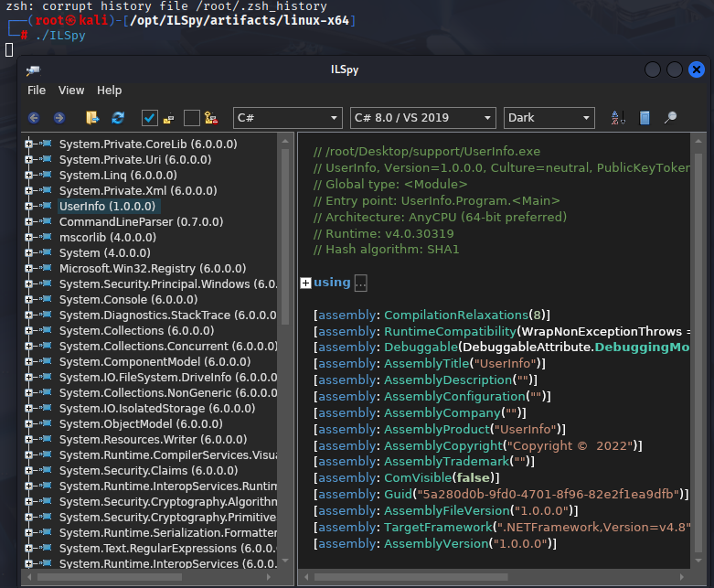The width and height of the screenshot is (714, 588).
Task: Follow the RuntimeCompatibility attribute link
Action: point(450,331)
